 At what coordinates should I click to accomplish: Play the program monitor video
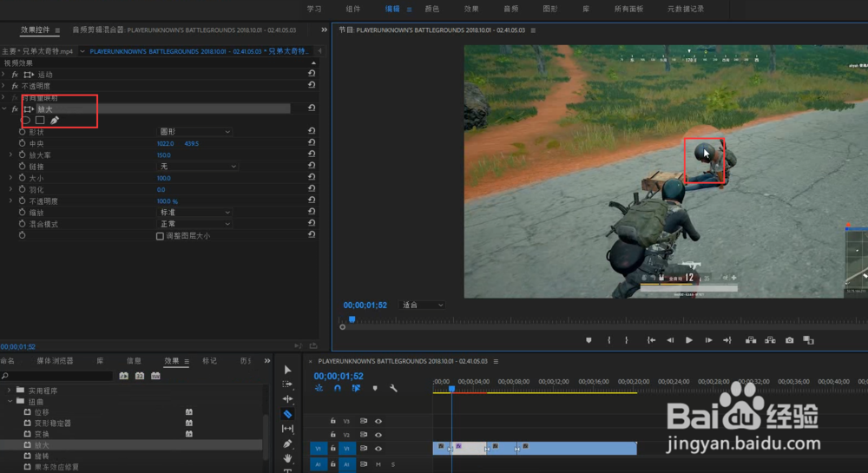pos(689,340)
